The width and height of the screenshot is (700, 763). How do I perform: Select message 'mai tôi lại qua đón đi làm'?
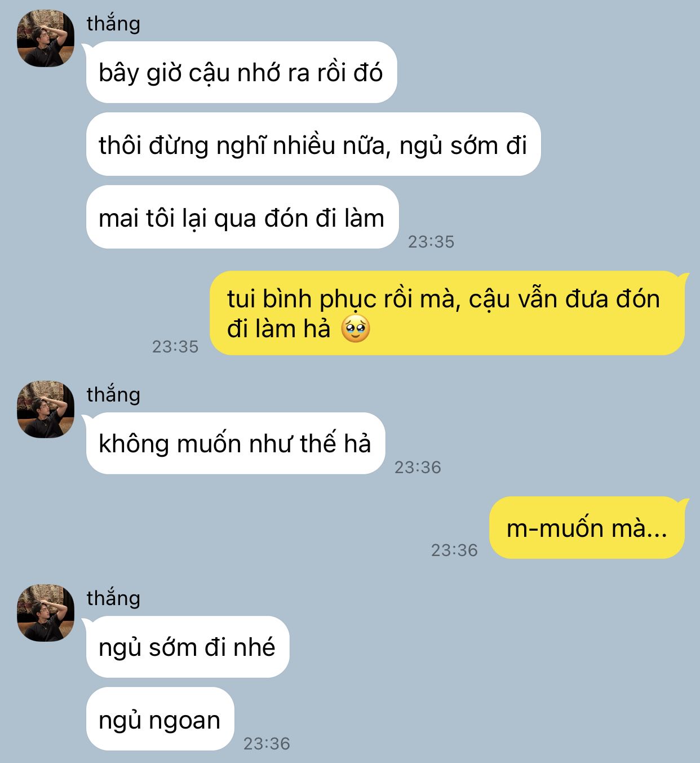242,217
